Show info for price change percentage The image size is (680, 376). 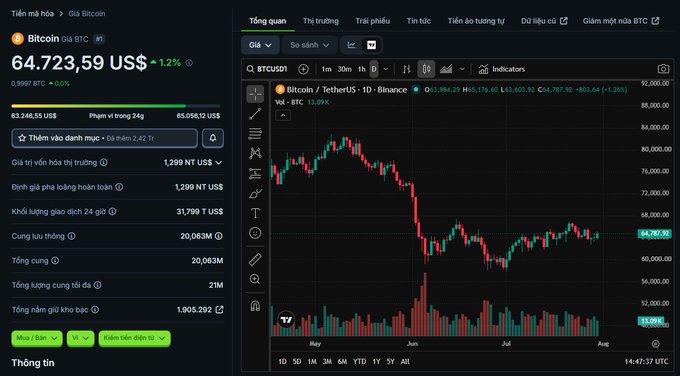tap(189, 63)
